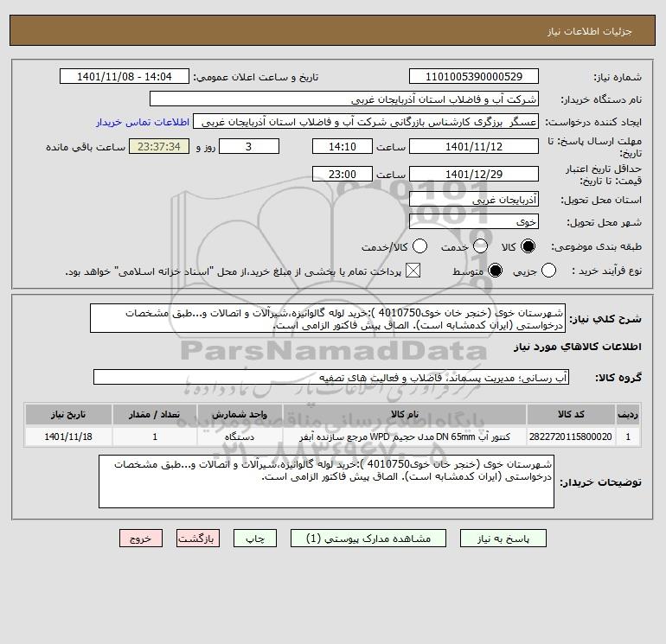Image resolution: width=666 pixels, height=644 pixels.
Task: Click the ردیف column header
Action: click(x=628, y=414)
